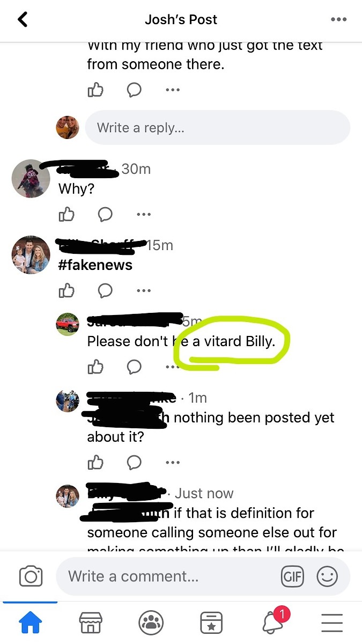Reply to the #fakenews comment

click(x=105, y=291)
